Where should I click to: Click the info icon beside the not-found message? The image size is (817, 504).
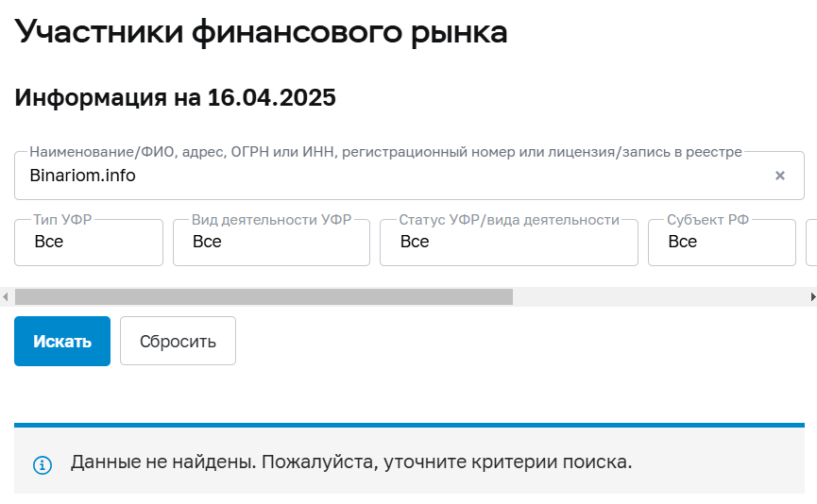43,464
